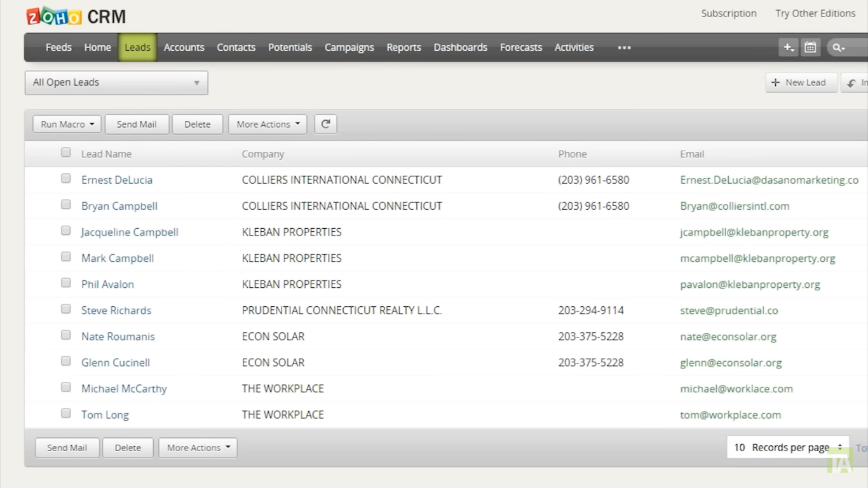Open the Potentials tab
This screenshot has width=868, height=488.
coord(290,48)
